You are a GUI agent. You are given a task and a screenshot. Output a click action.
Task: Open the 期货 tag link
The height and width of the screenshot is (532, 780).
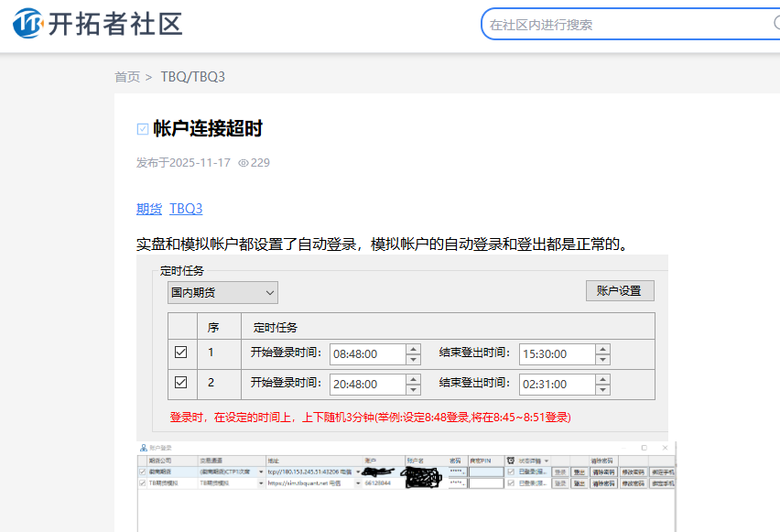point(149,209)
